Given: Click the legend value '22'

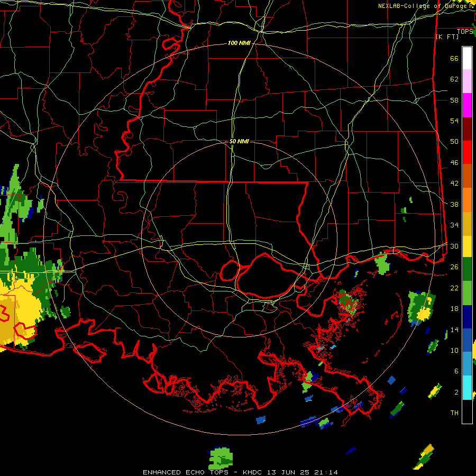Looking at the screenshot, I should pos(454,288).
